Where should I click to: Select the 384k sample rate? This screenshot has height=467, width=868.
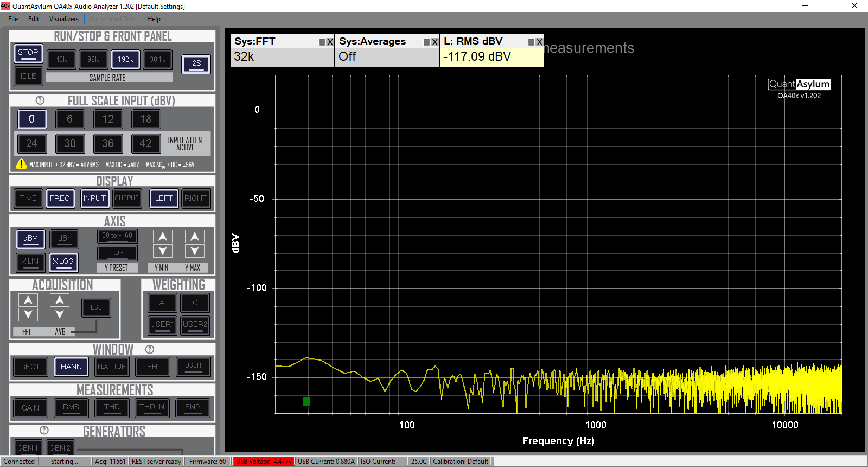point(157,60)
